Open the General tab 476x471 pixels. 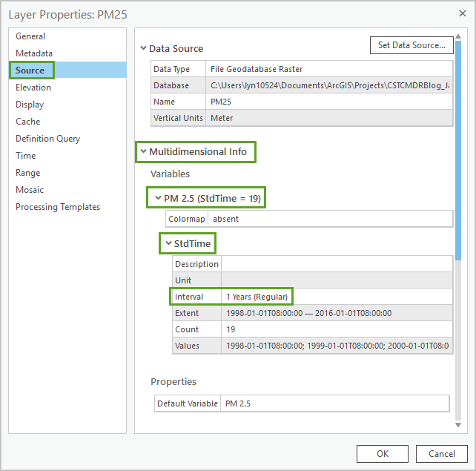[30, 36]
